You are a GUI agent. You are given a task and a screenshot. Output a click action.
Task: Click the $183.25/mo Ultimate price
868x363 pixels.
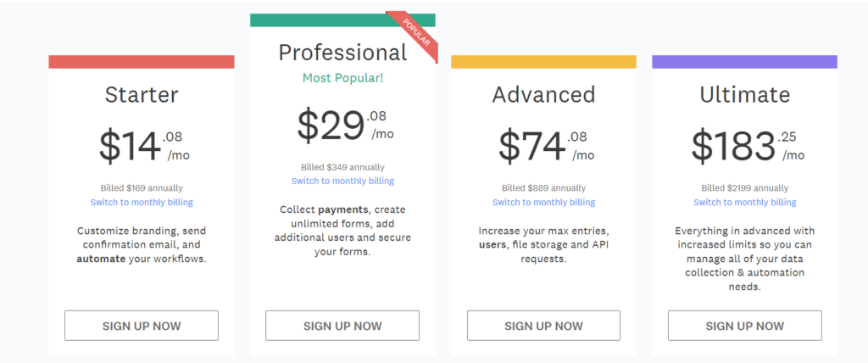[x=744, y=145]
